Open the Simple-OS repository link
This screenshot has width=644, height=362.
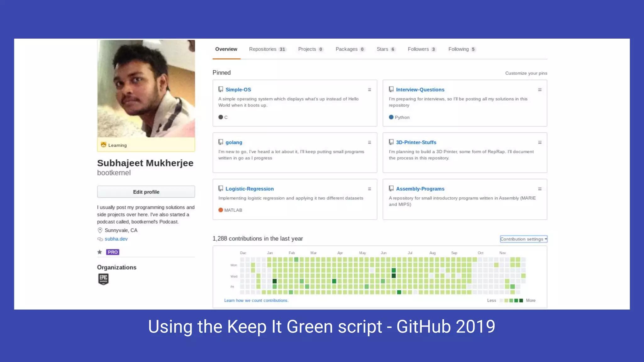click(238, 90)
